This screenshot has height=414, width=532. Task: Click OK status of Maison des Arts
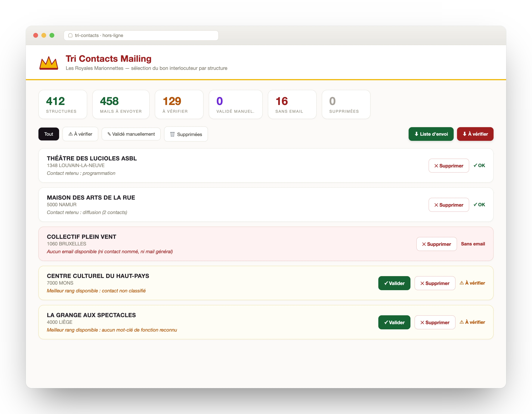pyautogui.click(x=479, y=205)
